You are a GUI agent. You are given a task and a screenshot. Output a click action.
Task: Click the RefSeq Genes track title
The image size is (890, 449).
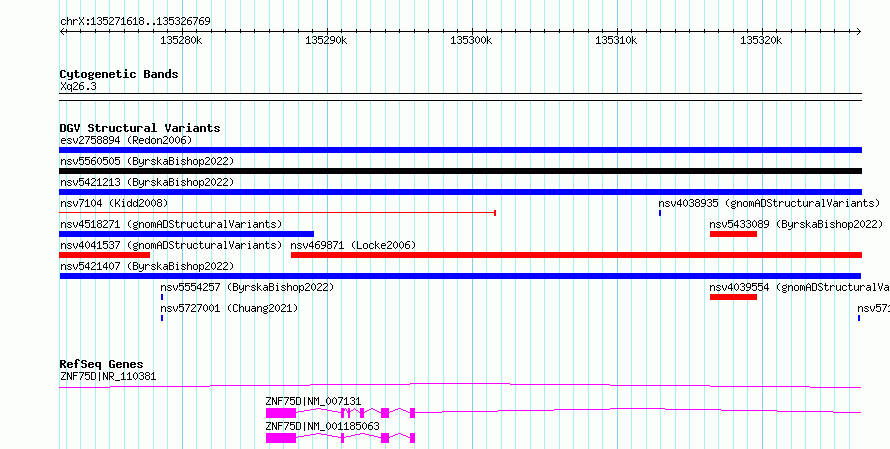(x=101, y=364)
